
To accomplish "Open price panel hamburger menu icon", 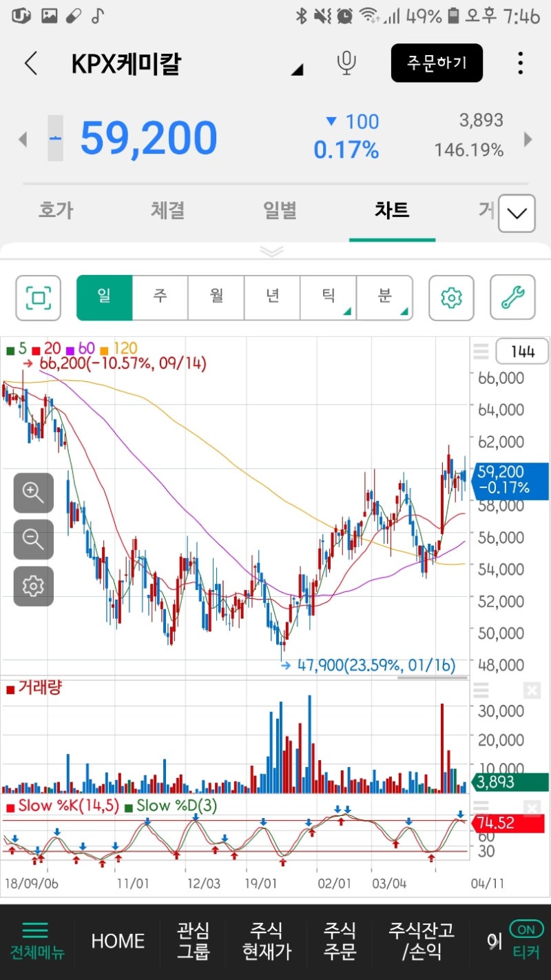I will tap(481, 353).
